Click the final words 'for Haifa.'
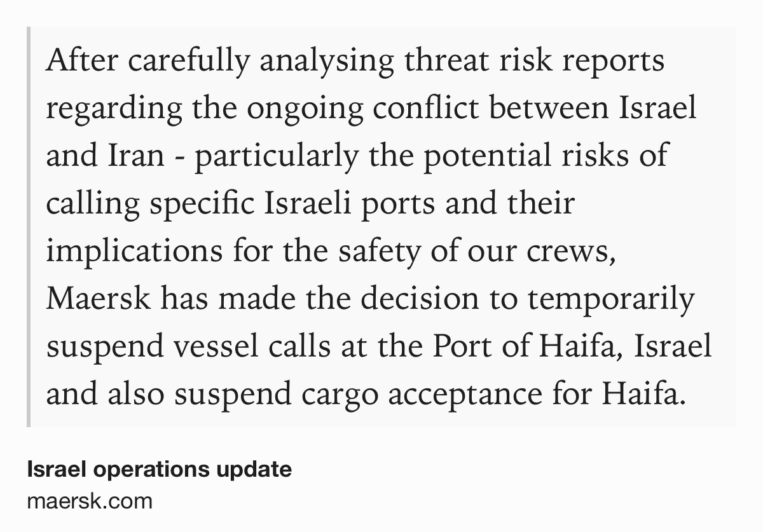 point(614,394)
